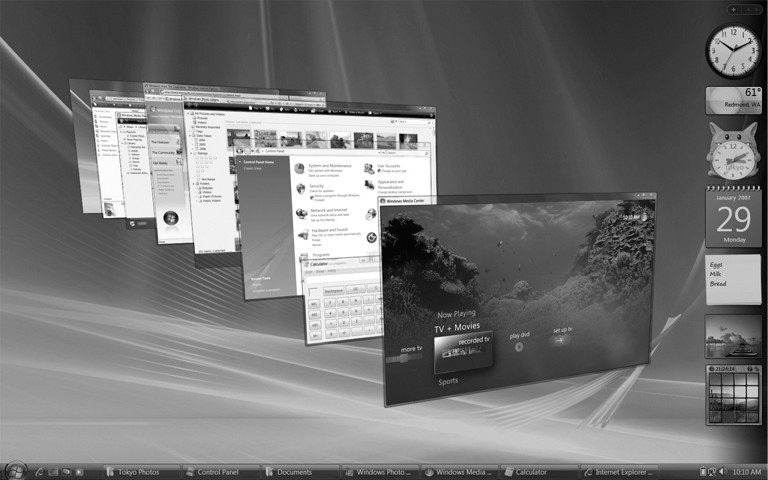
Task: Switch to Control Panel taskbar button
Action: (x=216, y=471)
